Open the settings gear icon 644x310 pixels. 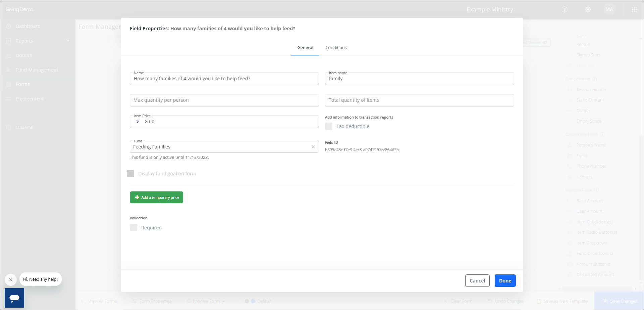[588, 9]
